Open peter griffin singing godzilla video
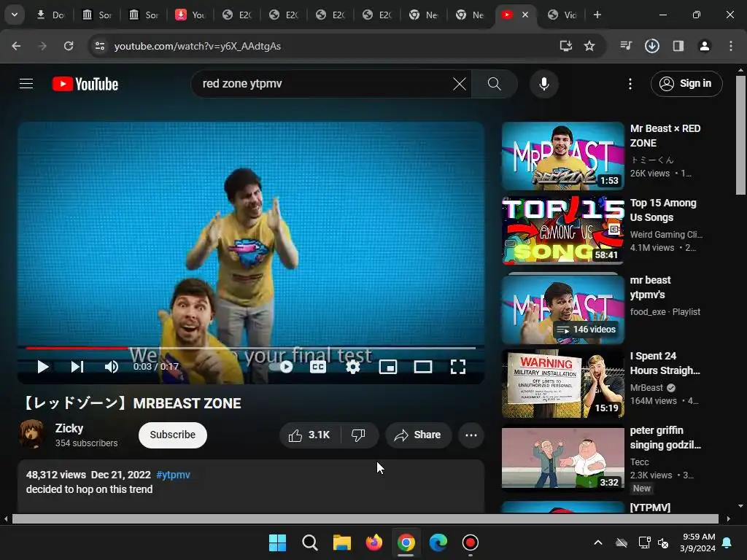Viewport: 747px width, 560px height. coord(562,458)
